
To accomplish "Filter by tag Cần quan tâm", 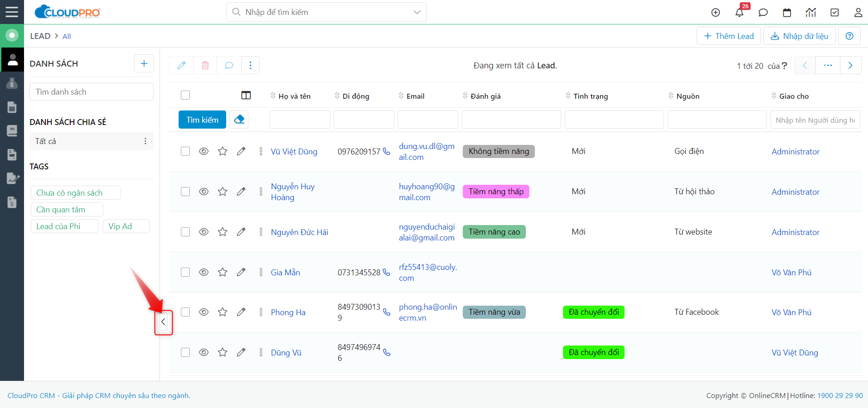I will [67, 210].
